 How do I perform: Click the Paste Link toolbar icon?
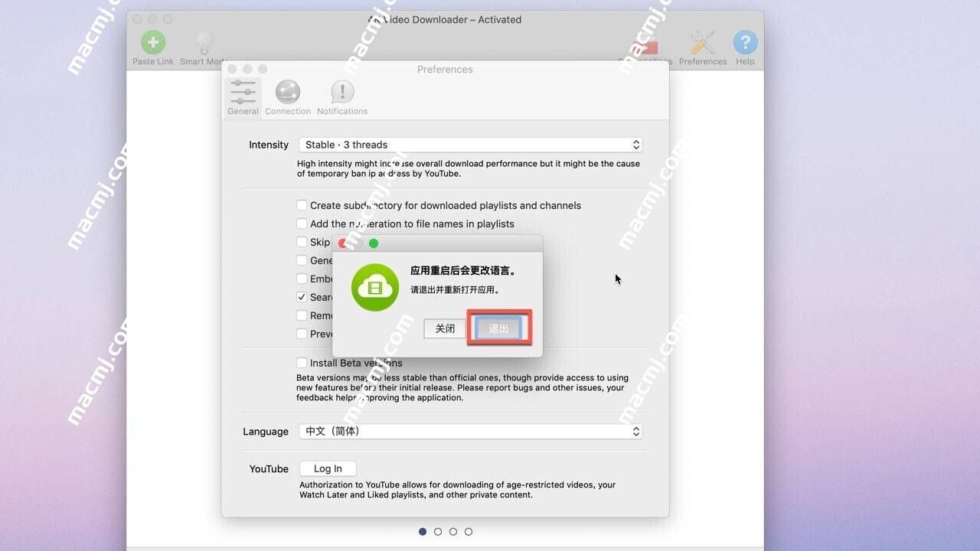click(x=153, y=43)
